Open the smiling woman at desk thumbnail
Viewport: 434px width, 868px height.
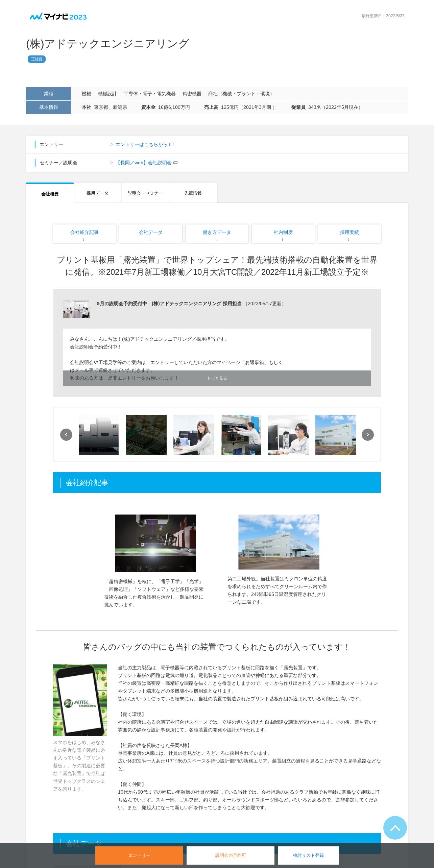[x=194, y=435]
